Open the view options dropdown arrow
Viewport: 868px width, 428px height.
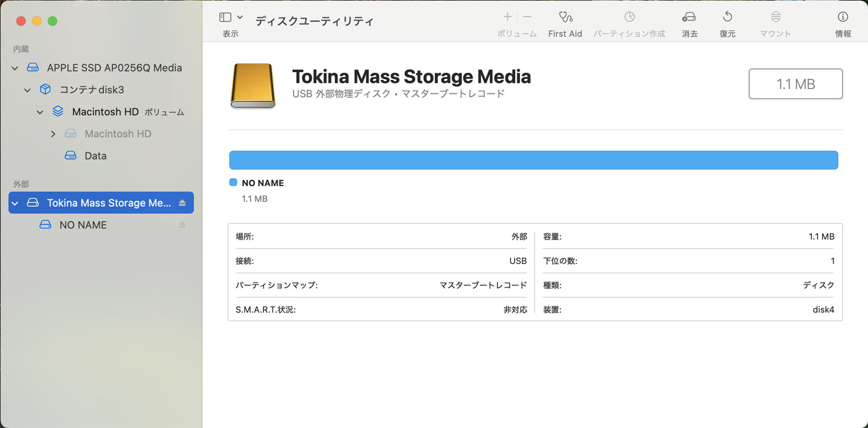click(240, 17)
